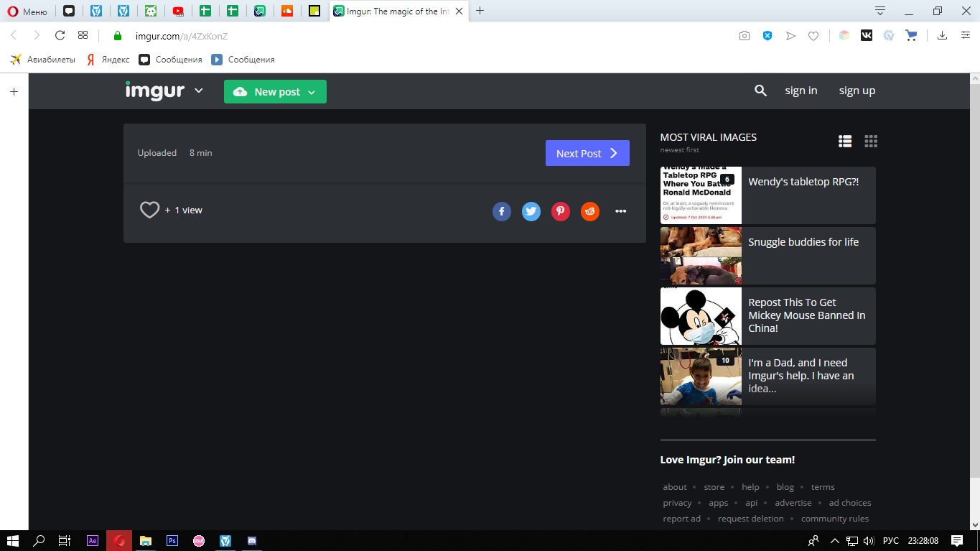This screenshot has height=551, width=980.
Task: Open the Mickey Mouse post thumbnail
Action: coord(701,316)
